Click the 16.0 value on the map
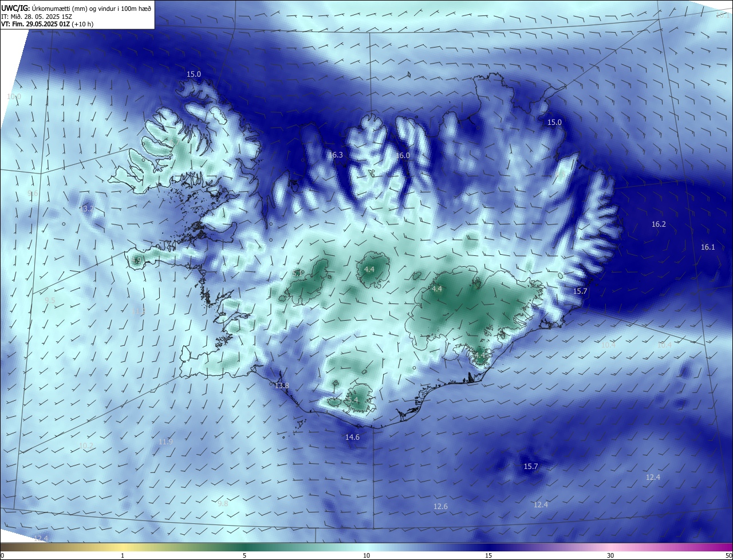Viewport: 733px width, 560px height. pos(403,156)
